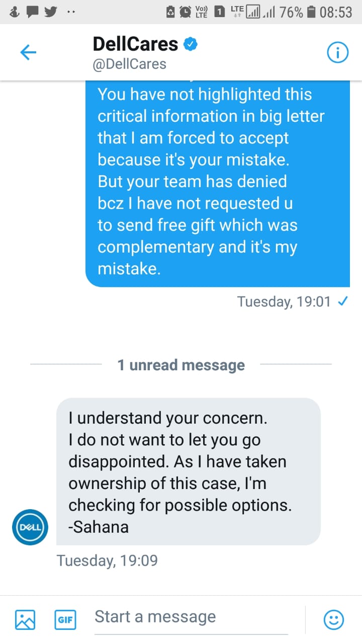Image resolution: width=362 pixels, height=644 pixels.
Task: Tap the @DellCares handle
Action: (x=129, y=64)
